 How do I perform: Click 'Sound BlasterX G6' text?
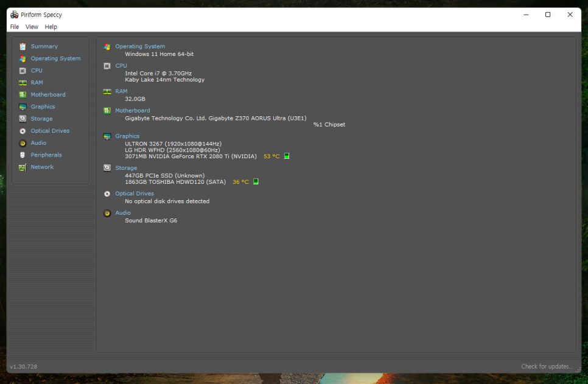pyautogui.click(x=151, y=220)
